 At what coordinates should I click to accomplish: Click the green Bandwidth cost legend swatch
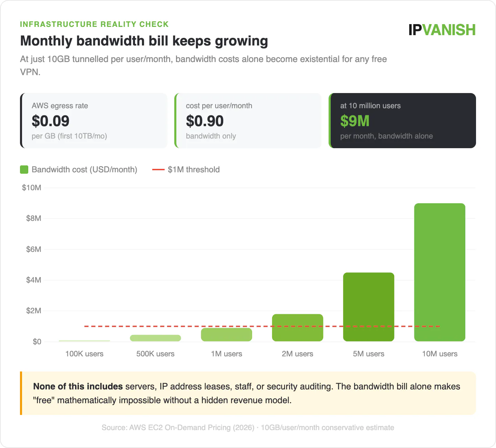24,170
